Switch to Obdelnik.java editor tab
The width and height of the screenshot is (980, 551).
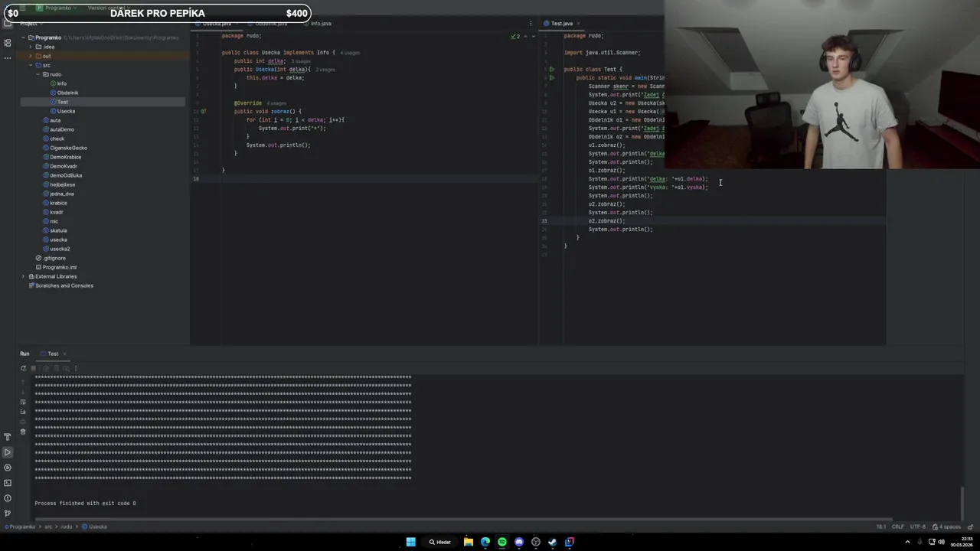point(271,24)
